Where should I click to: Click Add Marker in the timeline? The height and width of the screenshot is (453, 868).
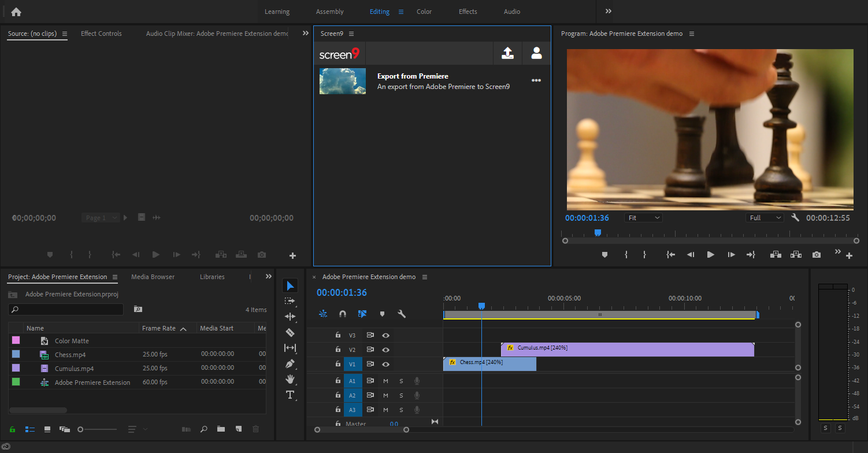pyautogui.click(x=382, y=314)
